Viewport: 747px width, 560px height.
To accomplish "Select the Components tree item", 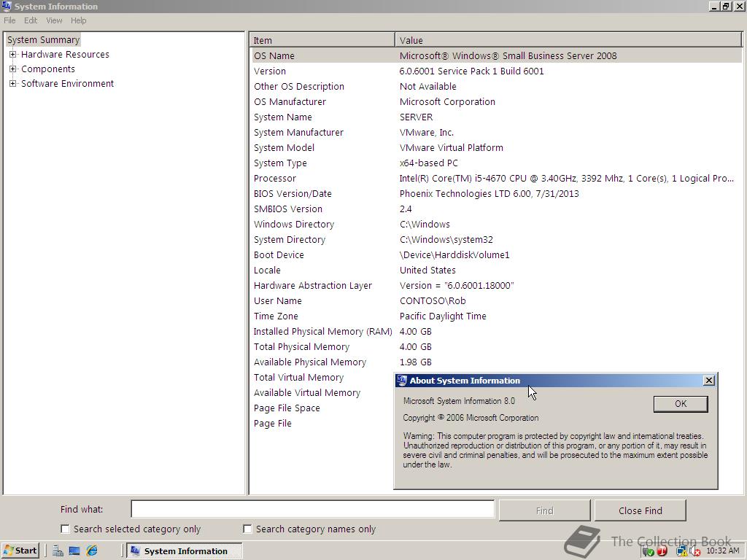I will (48, 69).
